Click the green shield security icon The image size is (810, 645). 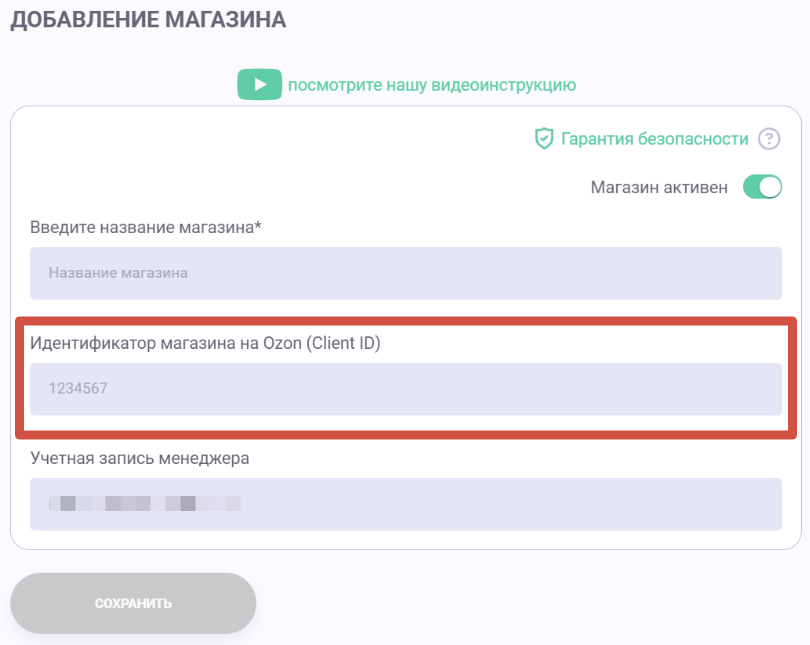coord(544,139)
